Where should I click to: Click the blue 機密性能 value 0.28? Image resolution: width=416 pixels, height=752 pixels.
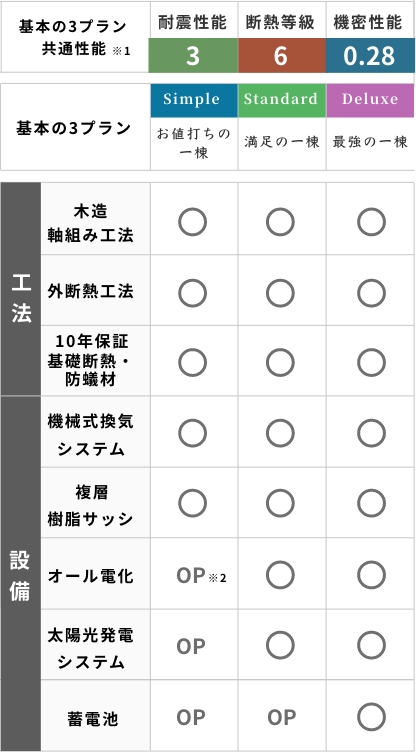coord(370,56)
